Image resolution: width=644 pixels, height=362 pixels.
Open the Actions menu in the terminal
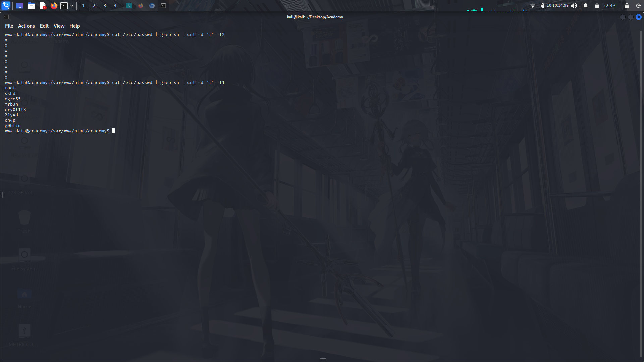click(26, 26)
